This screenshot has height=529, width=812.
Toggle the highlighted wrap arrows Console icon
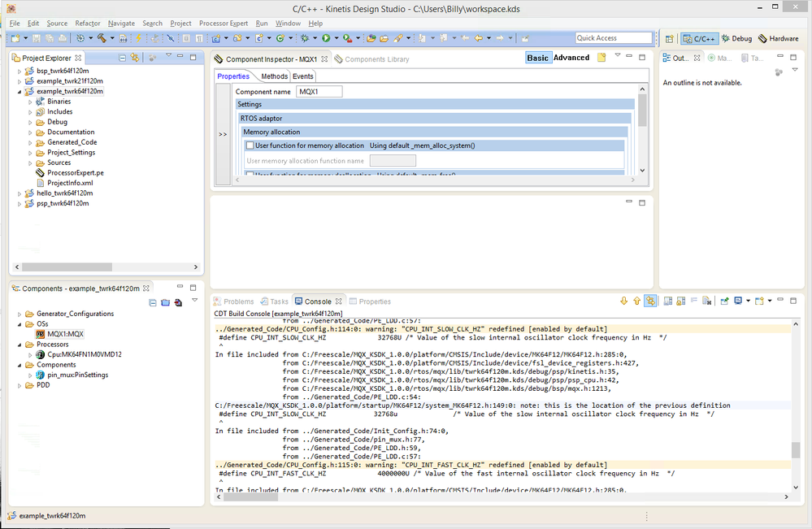650,301
